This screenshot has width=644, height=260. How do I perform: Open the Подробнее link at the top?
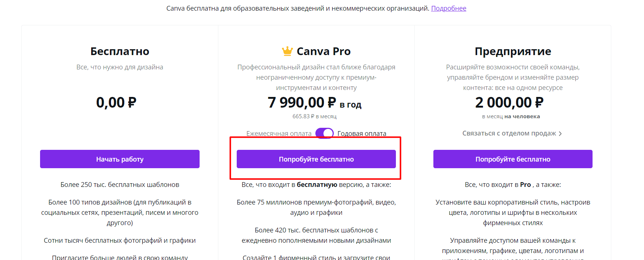point(448,8)
